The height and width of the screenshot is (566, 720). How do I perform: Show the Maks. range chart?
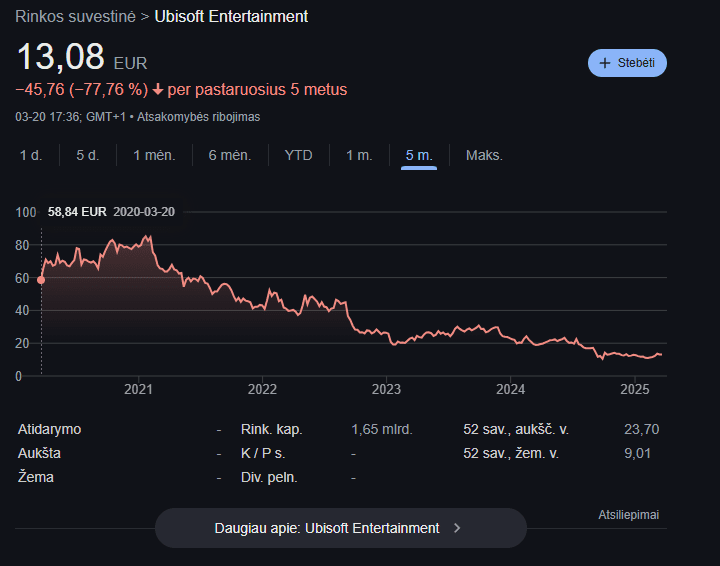pyautogui.click(x=484, y=155)
